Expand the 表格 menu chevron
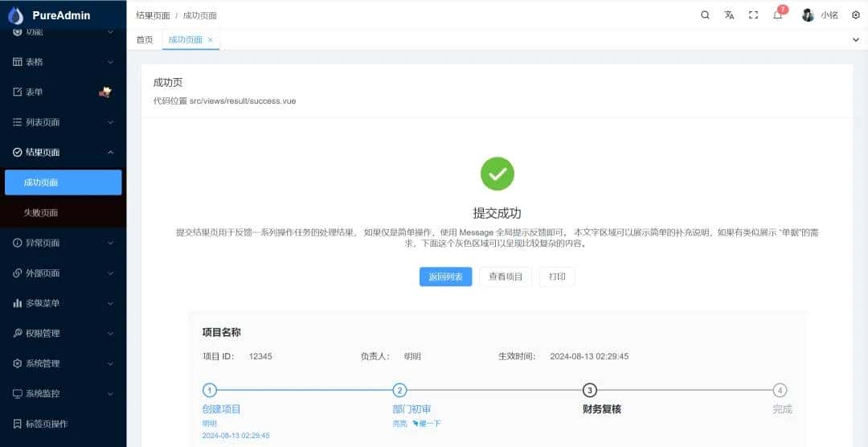 [x=110, y=62]
